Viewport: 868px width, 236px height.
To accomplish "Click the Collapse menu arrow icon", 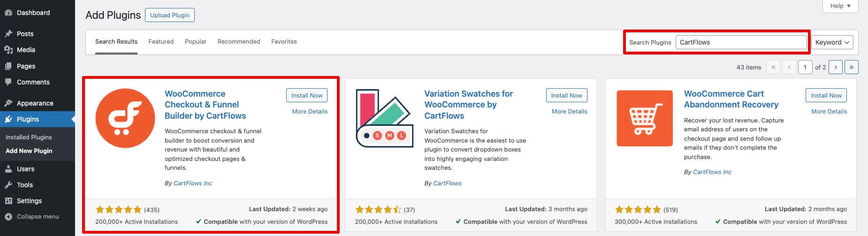I will click(8, 217).
